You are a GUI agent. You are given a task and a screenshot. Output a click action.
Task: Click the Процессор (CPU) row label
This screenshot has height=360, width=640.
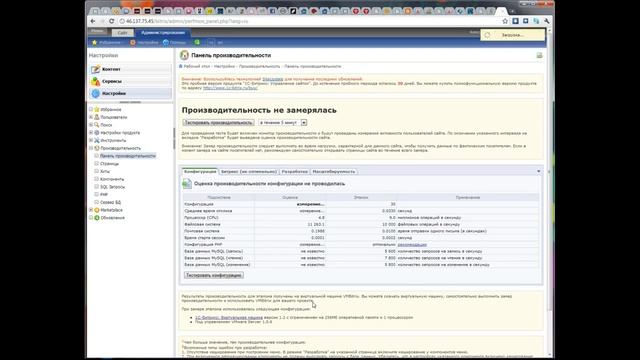click(x=201, y=218)
